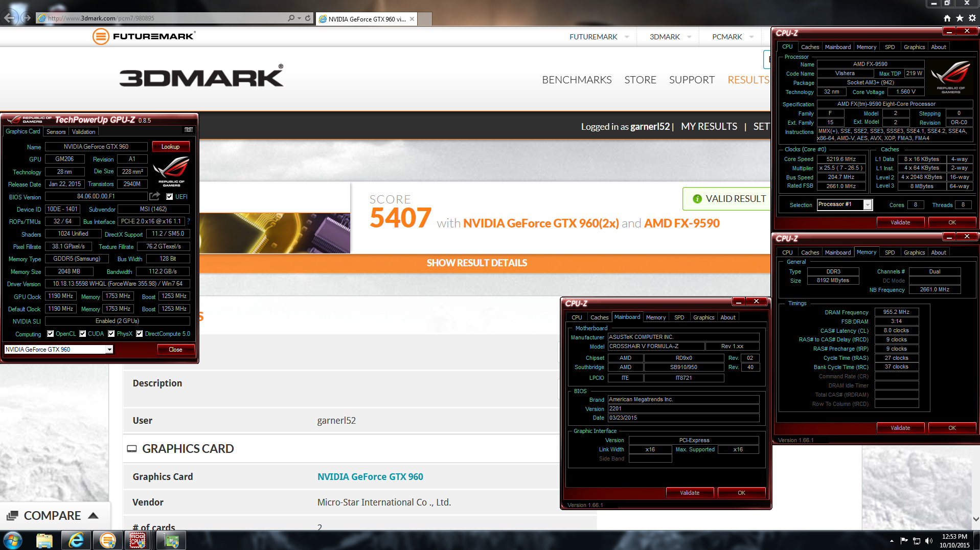980x550 pixels.
Task: Toggle the DirectCompute 5.0 checkbox
Action: click(140, 334)
